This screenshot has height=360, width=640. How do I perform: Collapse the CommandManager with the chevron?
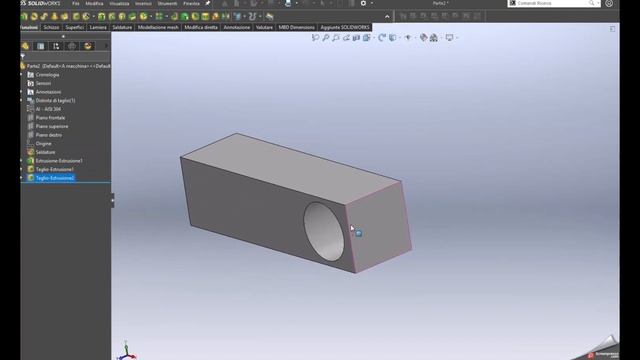point(387,17)
